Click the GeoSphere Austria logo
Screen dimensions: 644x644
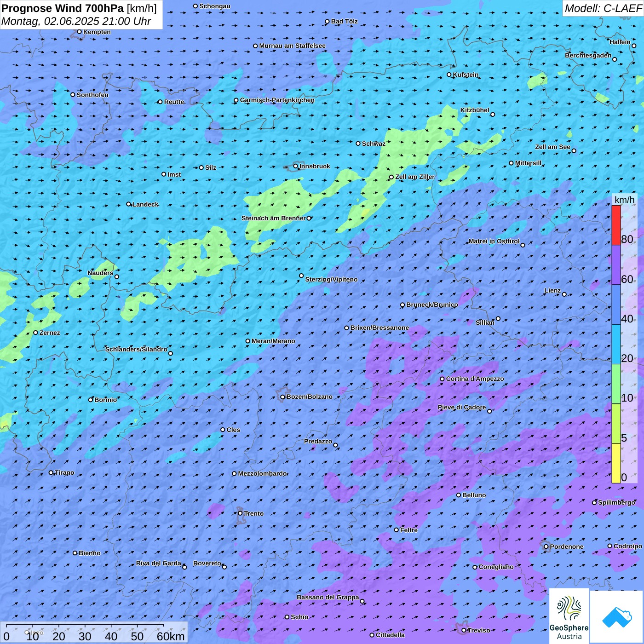click(569, 616)
